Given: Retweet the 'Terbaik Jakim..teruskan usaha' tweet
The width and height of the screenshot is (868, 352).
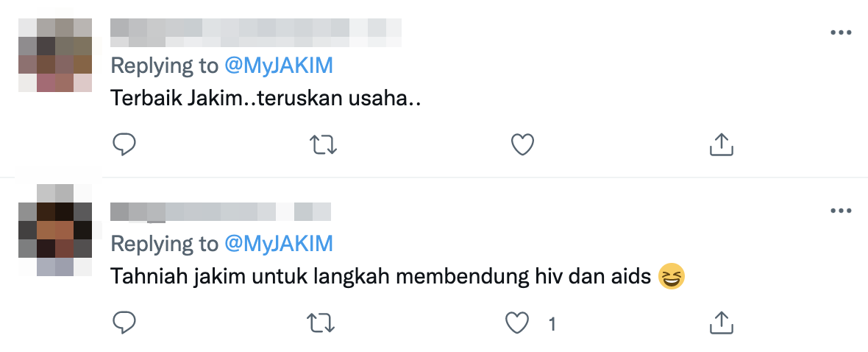Looking at the screenshot, I should 323,144.
